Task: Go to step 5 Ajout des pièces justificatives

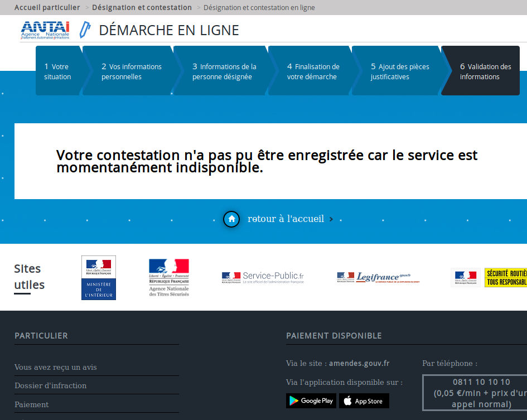Action: pyautogui.click(x=397, y=71)
